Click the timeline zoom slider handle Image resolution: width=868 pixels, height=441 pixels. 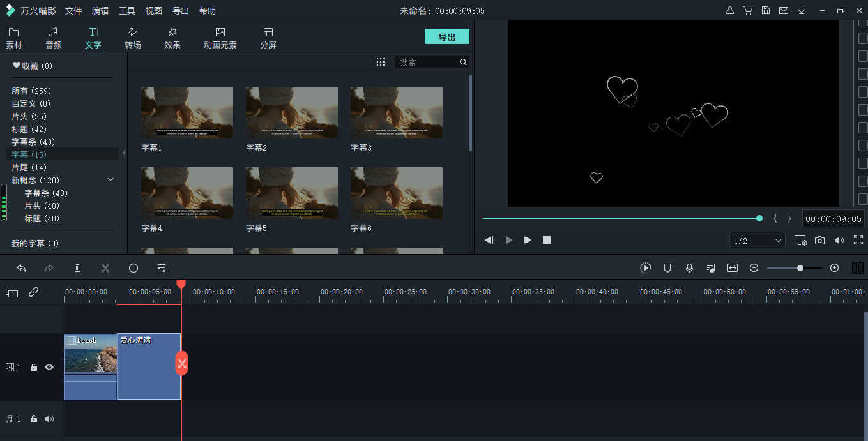tap(800, 268)
